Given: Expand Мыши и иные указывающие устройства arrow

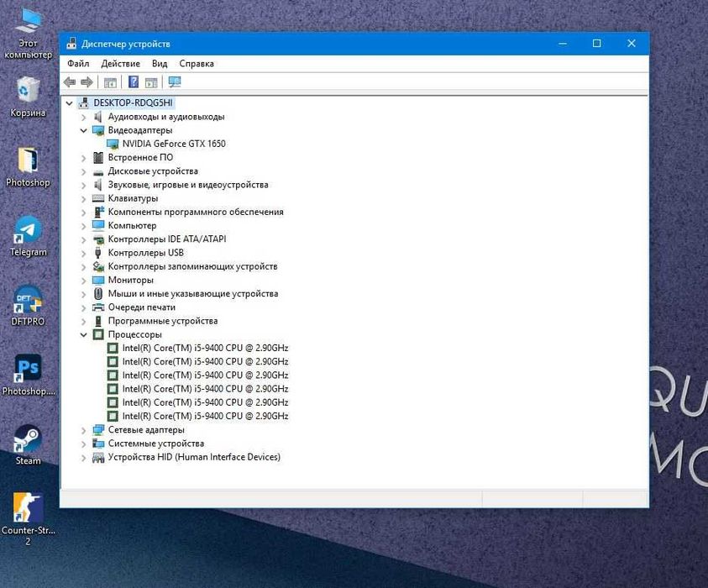Looking at the screenshot, I should (x=83, y=294).
